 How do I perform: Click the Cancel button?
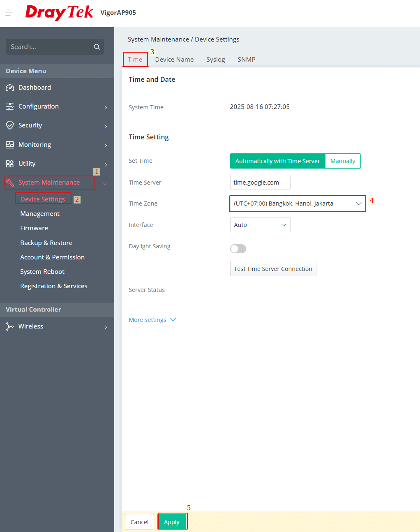(139, 522)
